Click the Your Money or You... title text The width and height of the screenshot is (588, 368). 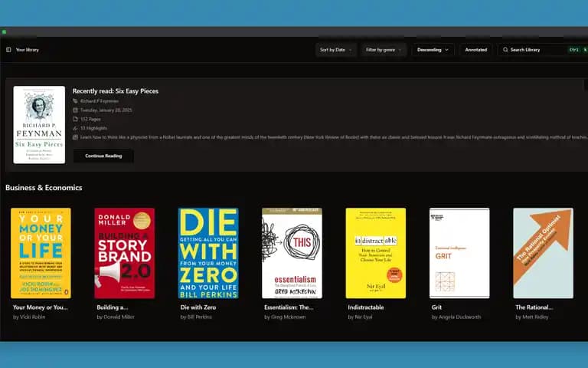pyautogui.click(x=41, y=307)
